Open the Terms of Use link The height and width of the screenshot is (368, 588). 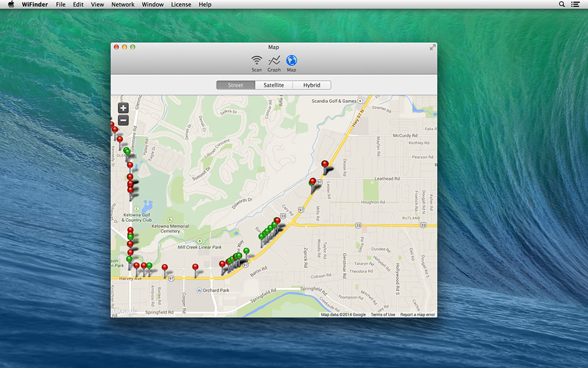tap(383, 314)
